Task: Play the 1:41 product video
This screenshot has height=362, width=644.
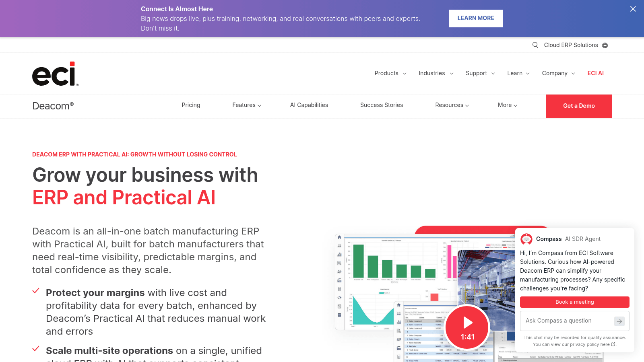Action: click(x=467, y=327)
